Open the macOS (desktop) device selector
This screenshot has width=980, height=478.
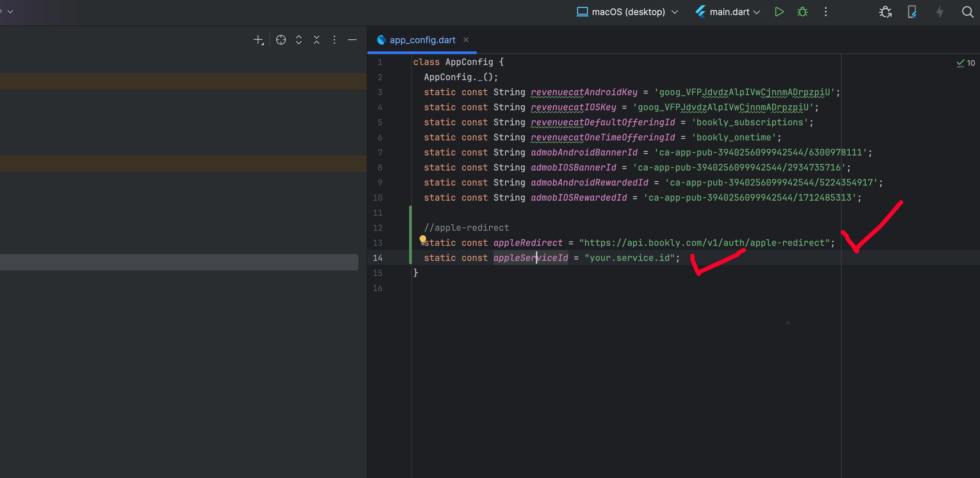627,12
